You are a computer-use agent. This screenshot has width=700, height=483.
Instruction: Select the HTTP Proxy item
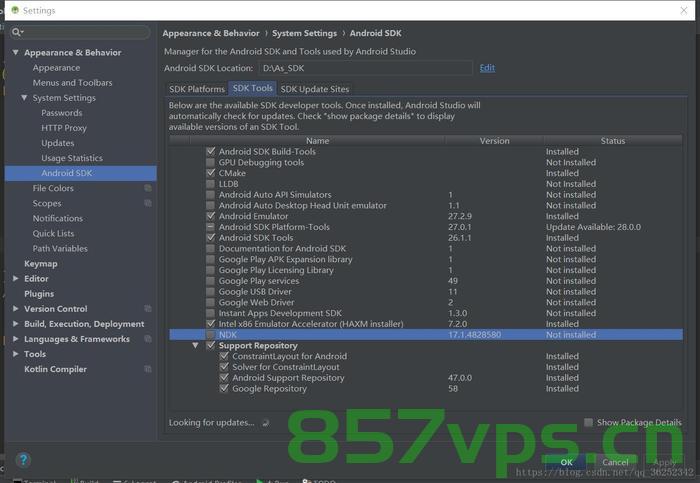64,128
